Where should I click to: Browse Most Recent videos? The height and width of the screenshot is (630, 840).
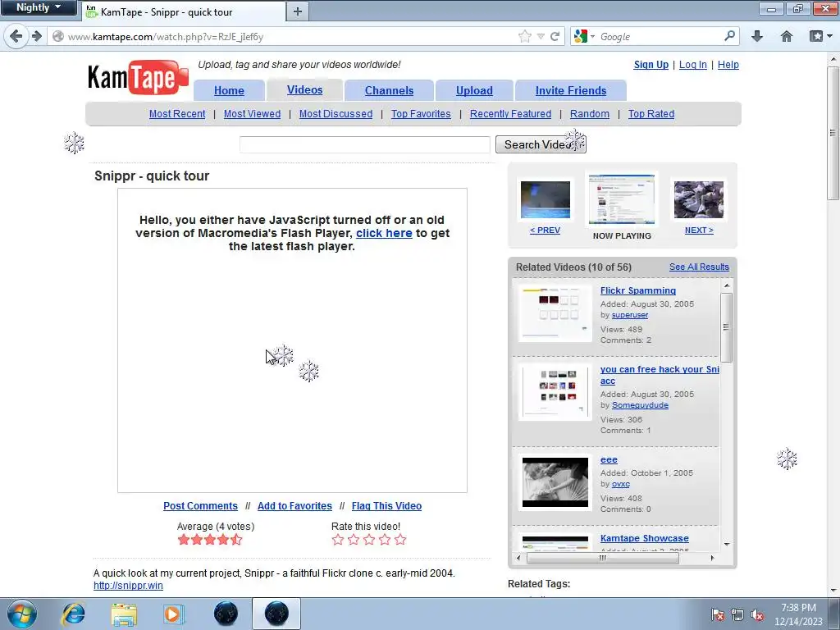click(177, 113)
